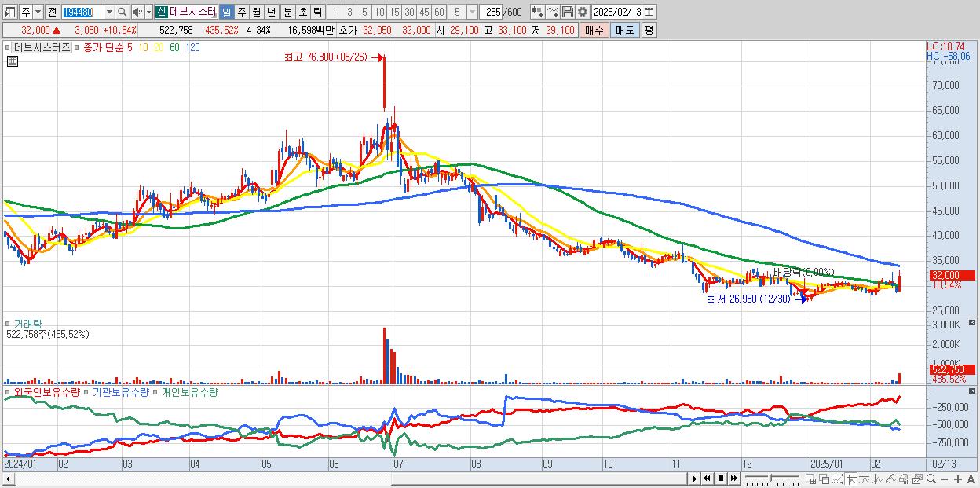
Task: Open the dropdown arrow next to speaker icon
Action: pos(148,12)
